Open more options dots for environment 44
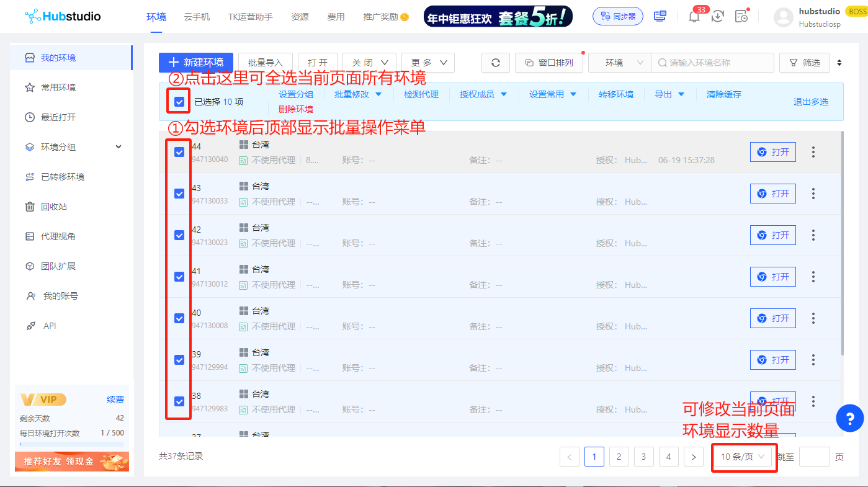Screen dimensions: 868x487 pyautogui.click(x=813, y=152)
